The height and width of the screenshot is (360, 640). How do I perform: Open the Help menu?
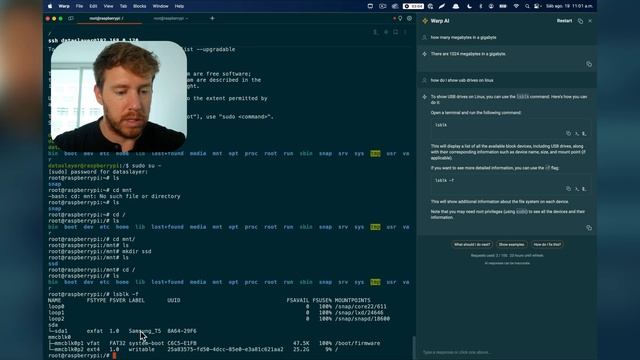point(179,6)
